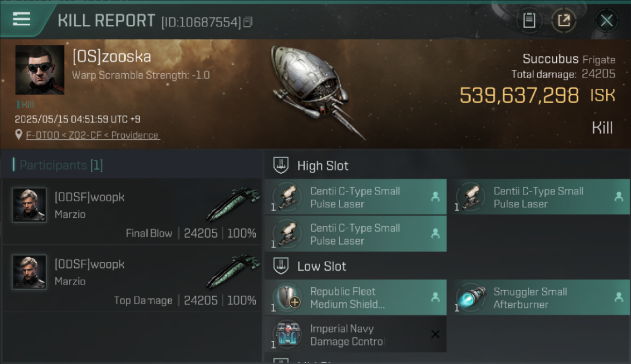Viewport: 631px width, 364px height.
Task: Copy the kill report ID
Action: 248,22
